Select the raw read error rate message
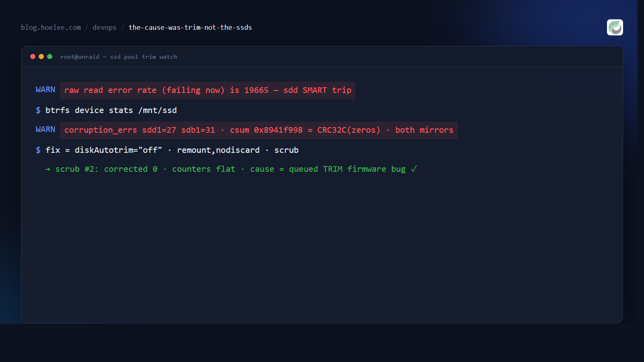This screenshot has width=644, height=362. click(x=208, y=90)
